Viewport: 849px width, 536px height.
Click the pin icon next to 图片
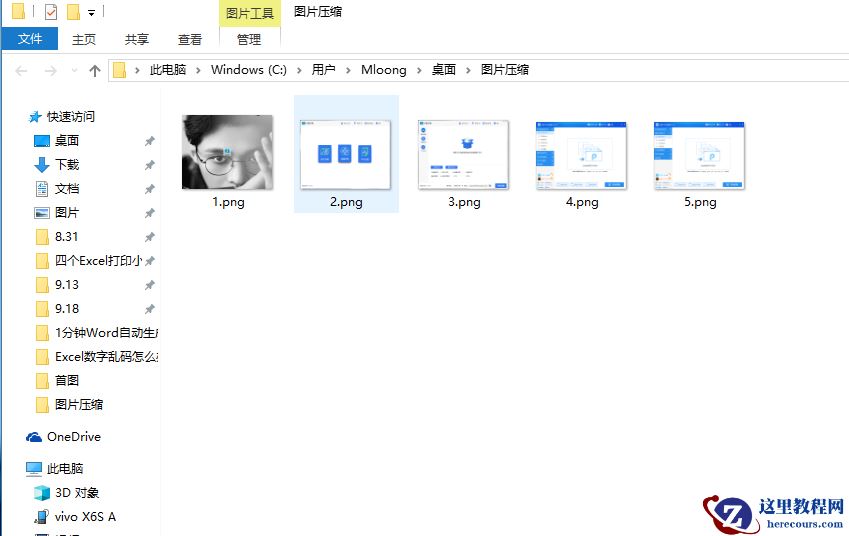pos(149,213)
